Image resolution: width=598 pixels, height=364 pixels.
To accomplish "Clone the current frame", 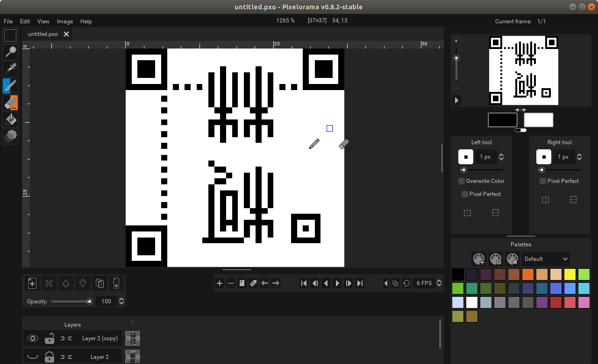I will tap(242, 283).
